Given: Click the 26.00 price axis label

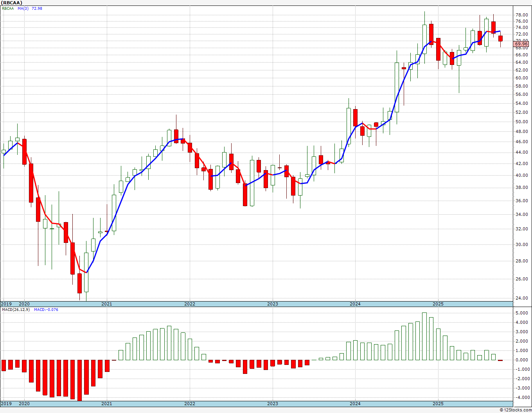Looking at the screenshot, I should pos(522,279).
